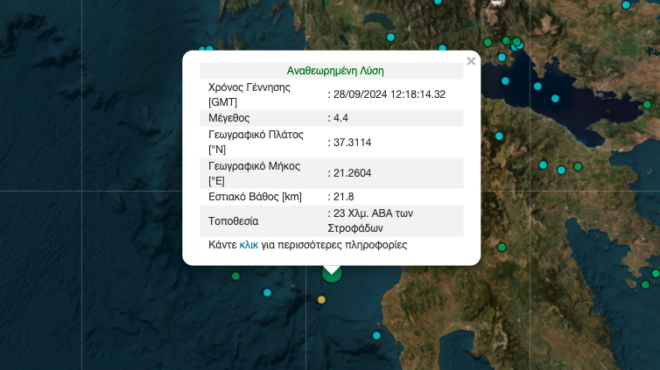Click the location text '23 Χλμ. ΑΒΑ των Στροφάδων'
The image size is (660, 370).
370,221
